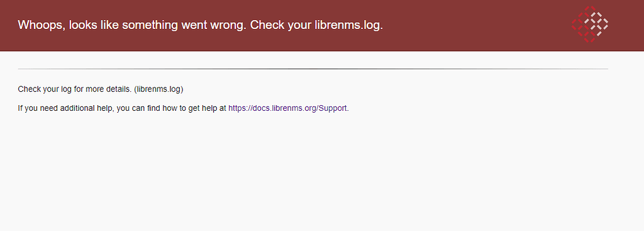Open the docs.librenms.org/Support link
This screenshot has height=231, width=644.
[287, 108]
